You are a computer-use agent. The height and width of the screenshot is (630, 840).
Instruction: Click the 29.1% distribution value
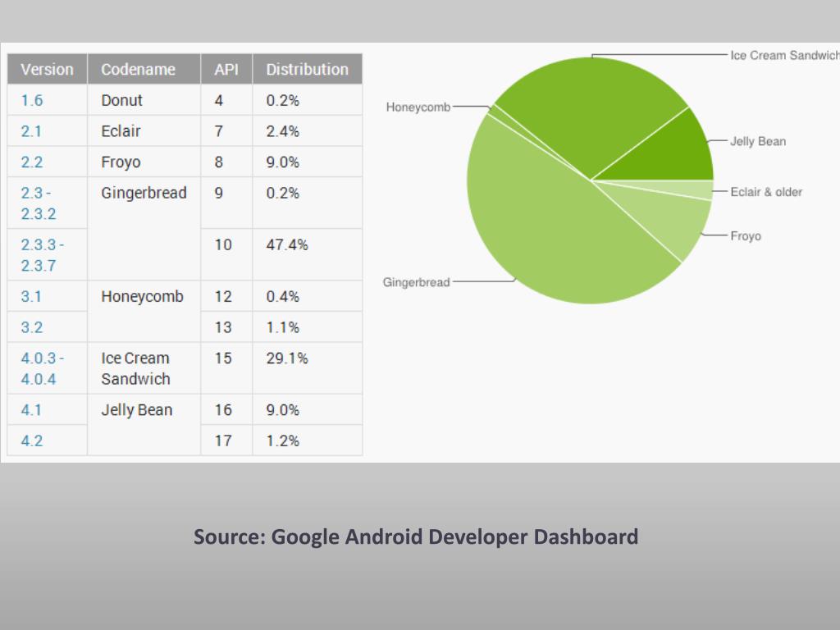pyautogui.click(x=287, y=358)
